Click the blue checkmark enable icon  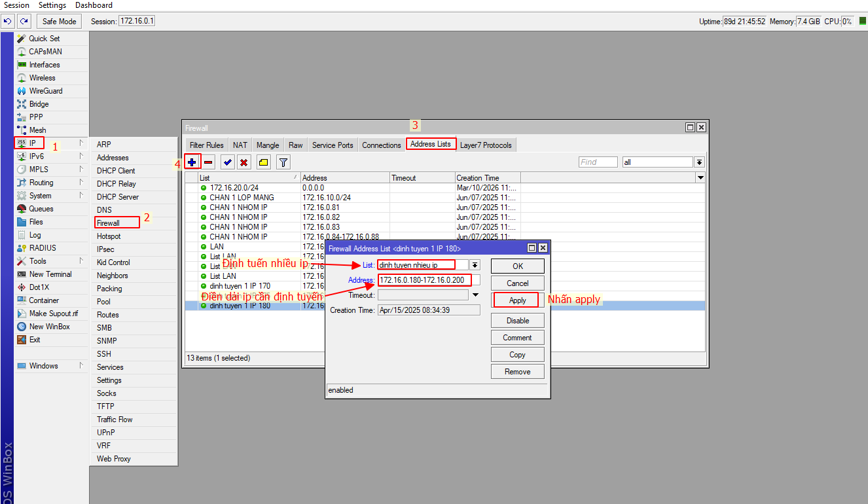click(x=227, y=162)
